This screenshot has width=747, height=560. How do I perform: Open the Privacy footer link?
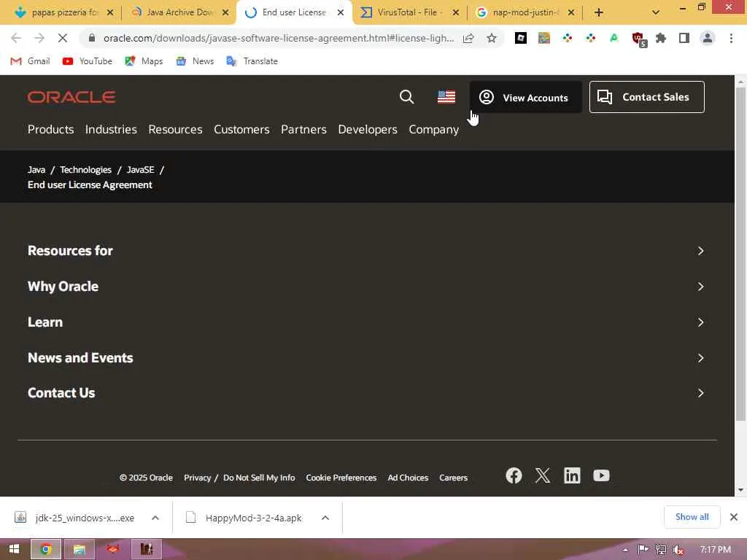pyautogui.click(x=197, y=478)
